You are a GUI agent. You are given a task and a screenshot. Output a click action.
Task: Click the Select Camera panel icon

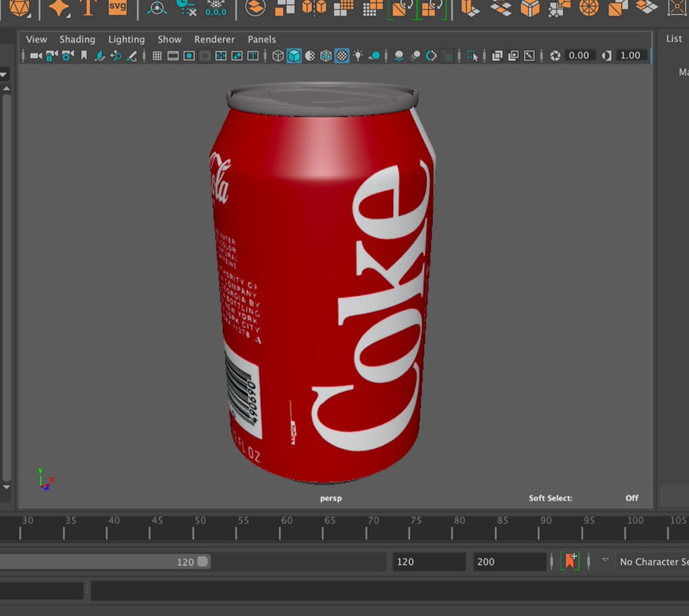tap(36, 56)
